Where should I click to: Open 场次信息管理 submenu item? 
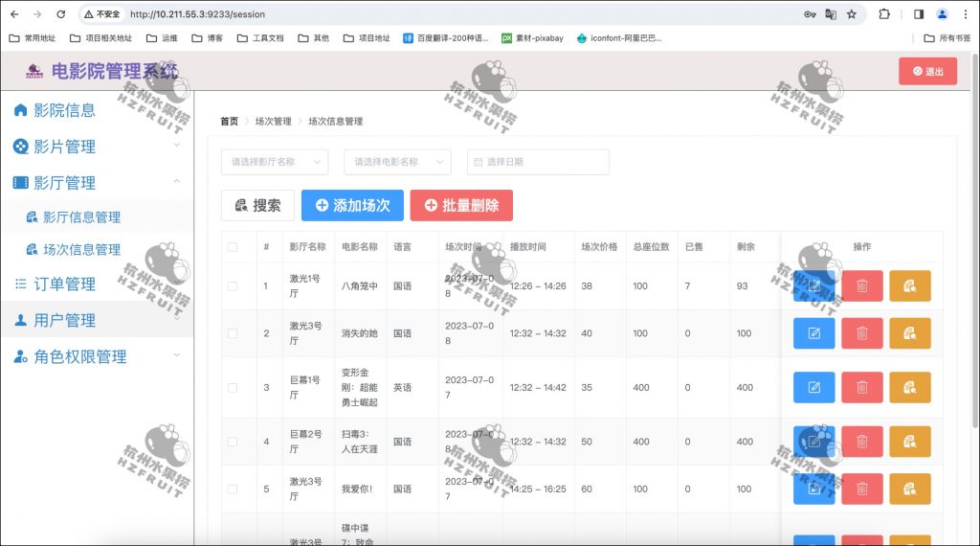[x=97, y=250]
